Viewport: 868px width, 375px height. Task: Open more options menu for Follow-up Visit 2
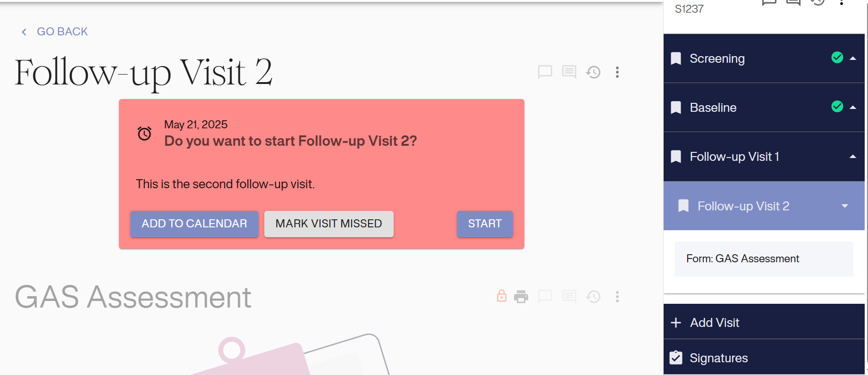point(617,72)
